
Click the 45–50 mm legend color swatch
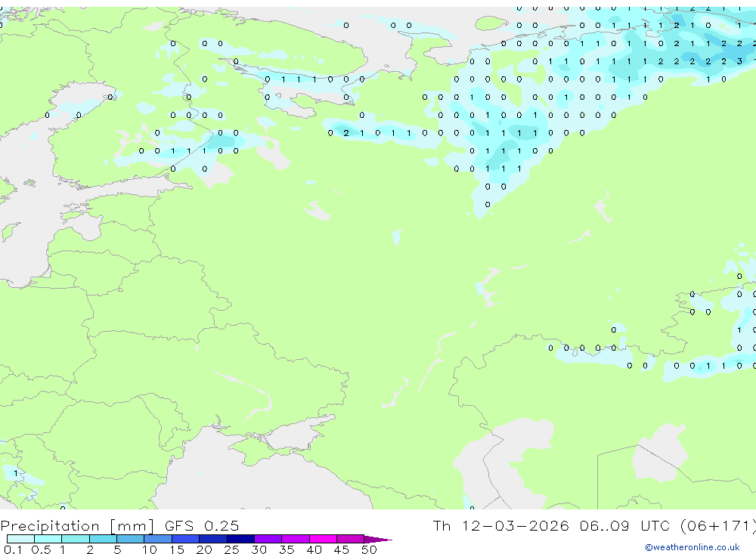pyautogui.click(x=351, y=539)
